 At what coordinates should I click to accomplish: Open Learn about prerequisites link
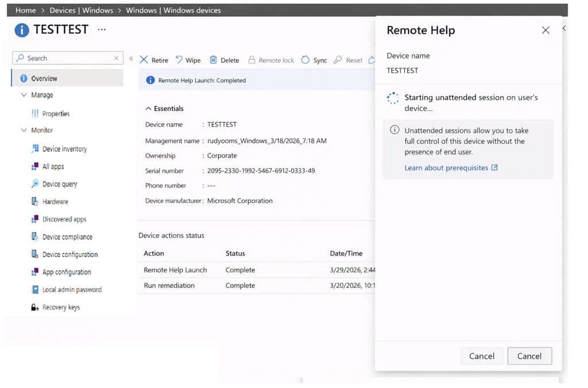point(446,168)
